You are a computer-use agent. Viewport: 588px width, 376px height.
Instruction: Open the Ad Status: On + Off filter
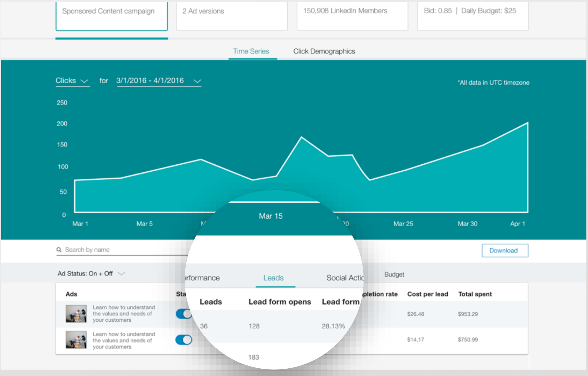pos(91,274)
